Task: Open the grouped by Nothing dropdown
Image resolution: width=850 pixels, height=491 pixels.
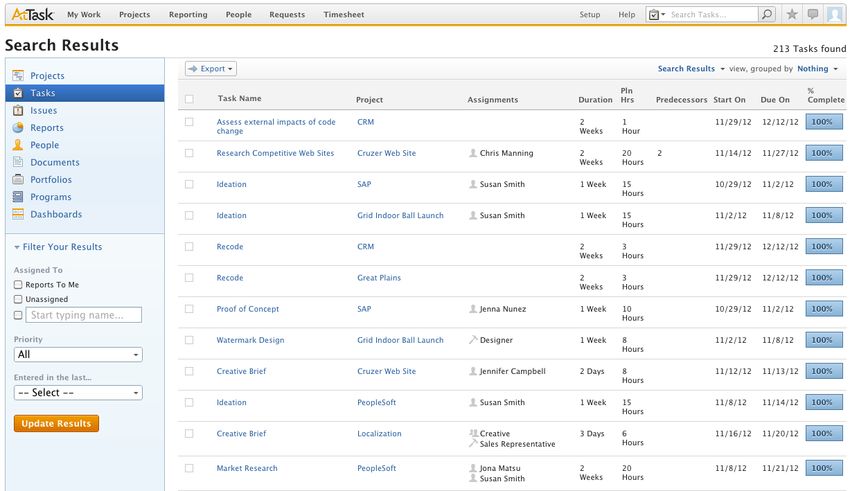Action: tap(817, 69)
